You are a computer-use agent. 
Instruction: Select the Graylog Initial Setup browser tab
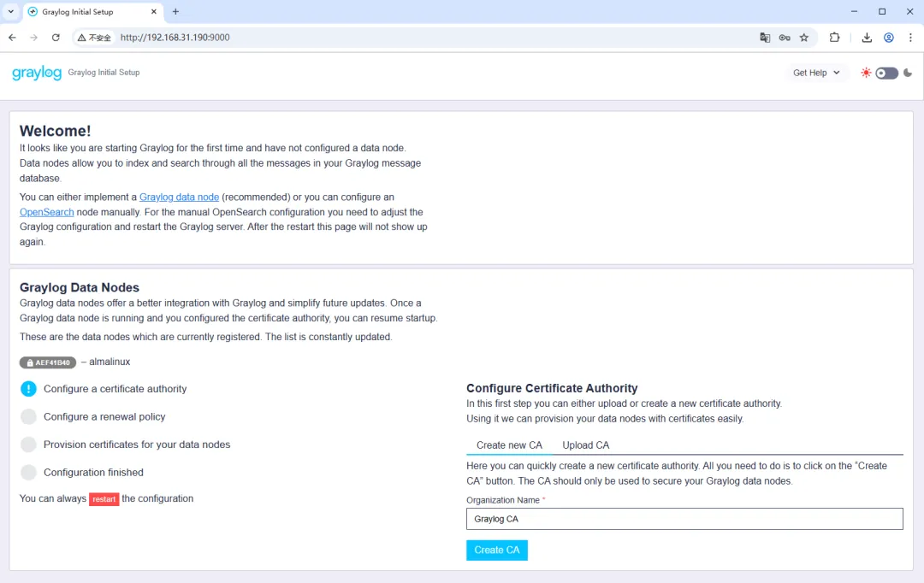tap(93, 12)
